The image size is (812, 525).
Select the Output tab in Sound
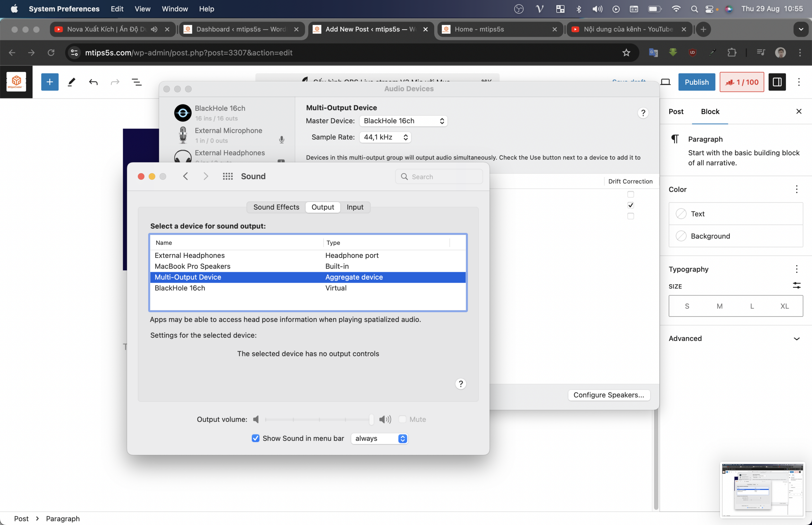point(323,207)
